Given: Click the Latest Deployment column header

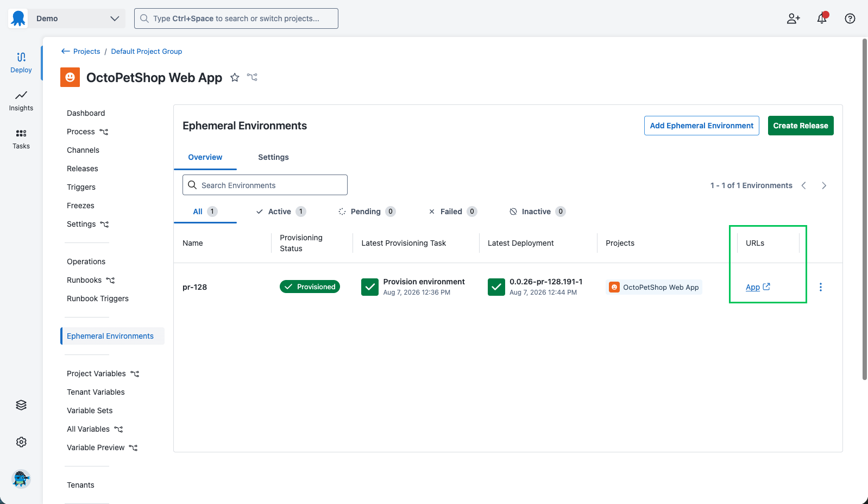Looking at the screenshot, I should pyautogui.click(x=521, y=243).
